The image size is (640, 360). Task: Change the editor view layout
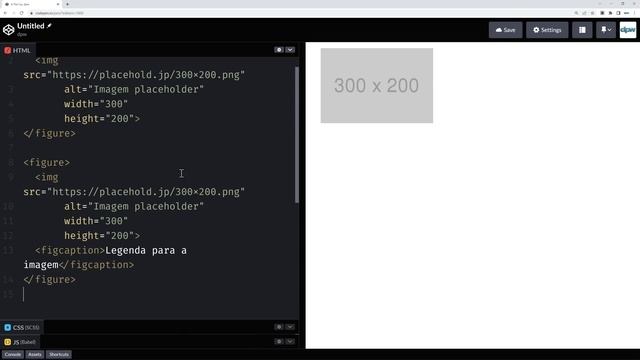click(x=582, y=30)
